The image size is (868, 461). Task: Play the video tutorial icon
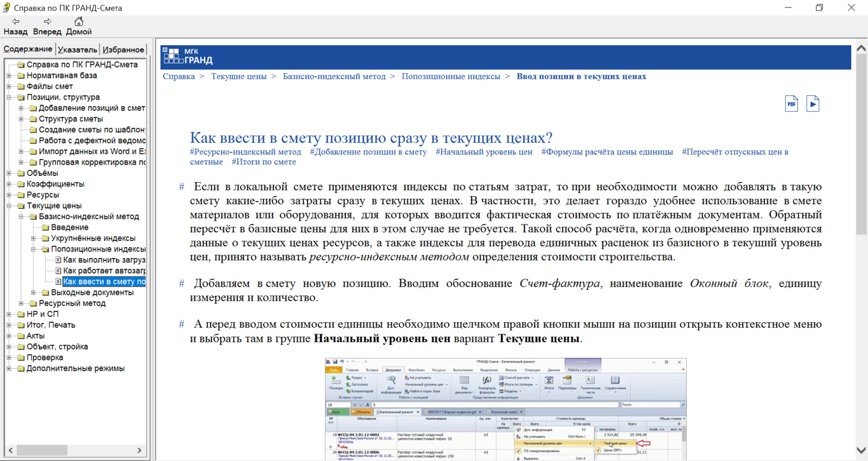tap(812, 104)
